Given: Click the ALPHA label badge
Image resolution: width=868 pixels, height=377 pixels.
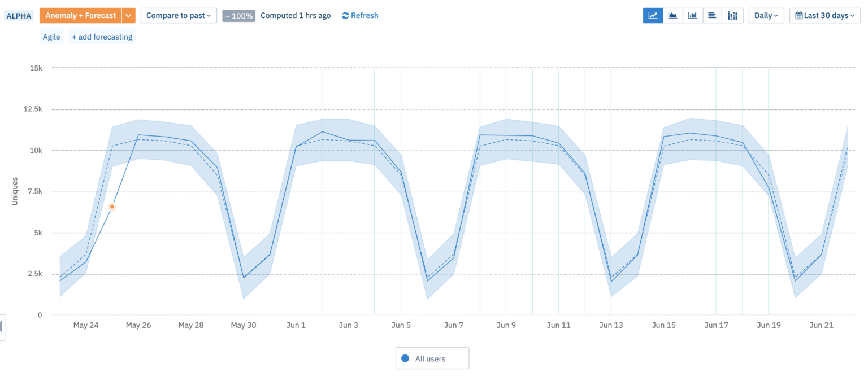Looking at the screenshot, I should [x=19, y=16].
